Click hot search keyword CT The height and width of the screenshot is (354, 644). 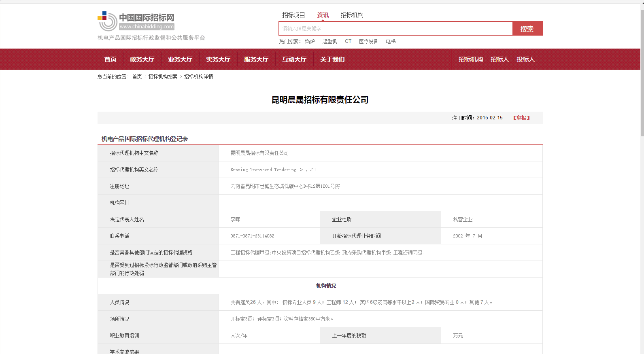pos(348,41)
